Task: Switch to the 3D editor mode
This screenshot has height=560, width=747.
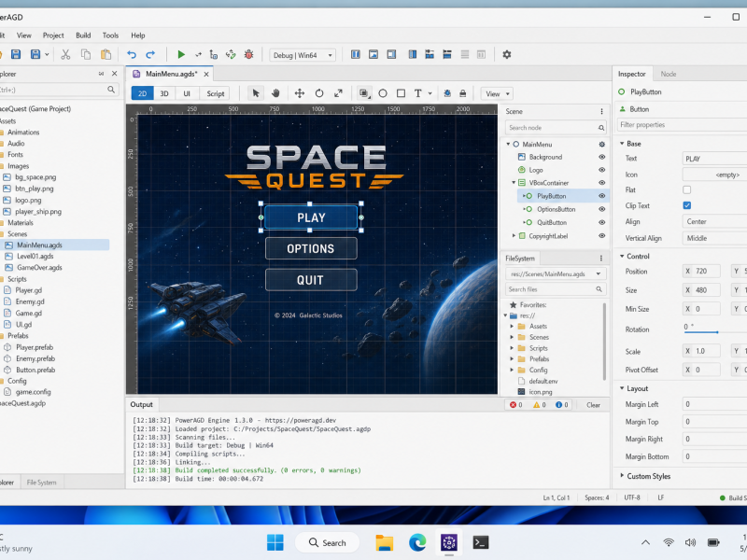Action: pyautogui.click(x=164, y=94)
